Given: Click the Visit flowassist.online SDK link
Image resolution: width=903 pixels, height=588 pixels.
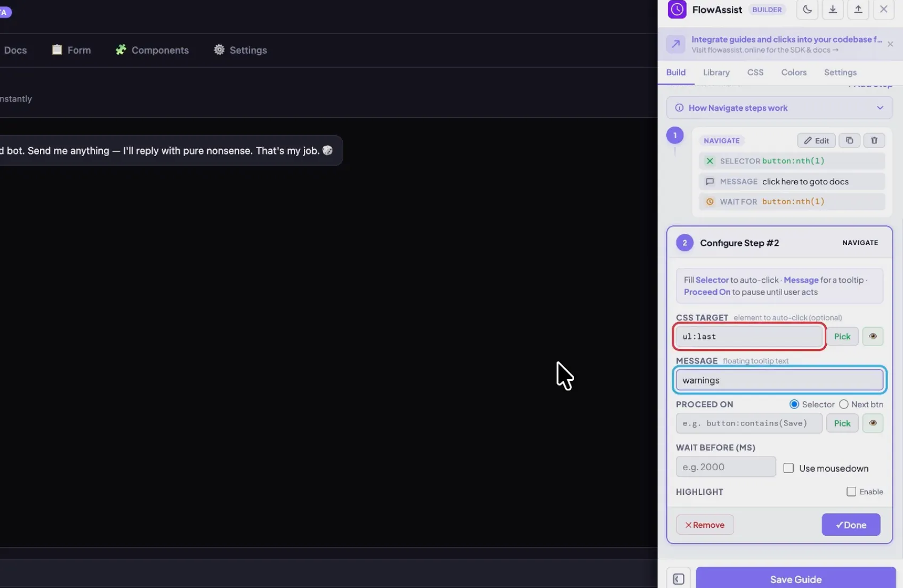Looking at the screenshot, I should click(764, 50).
